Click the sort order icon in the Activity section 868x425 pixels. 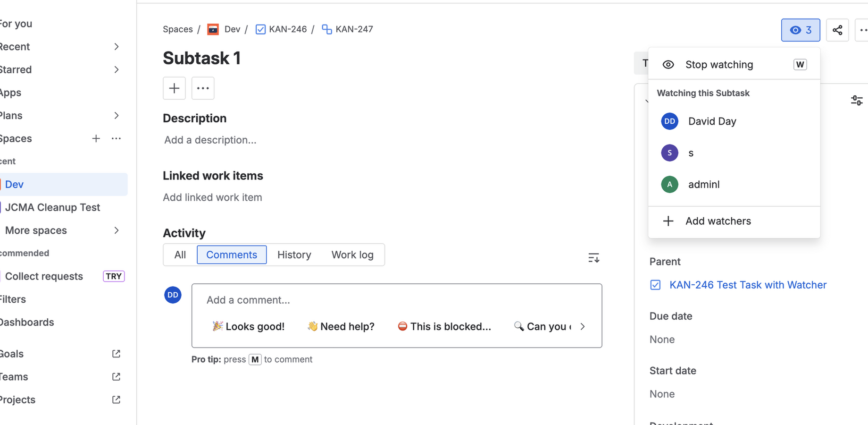(x=594, y=257)
